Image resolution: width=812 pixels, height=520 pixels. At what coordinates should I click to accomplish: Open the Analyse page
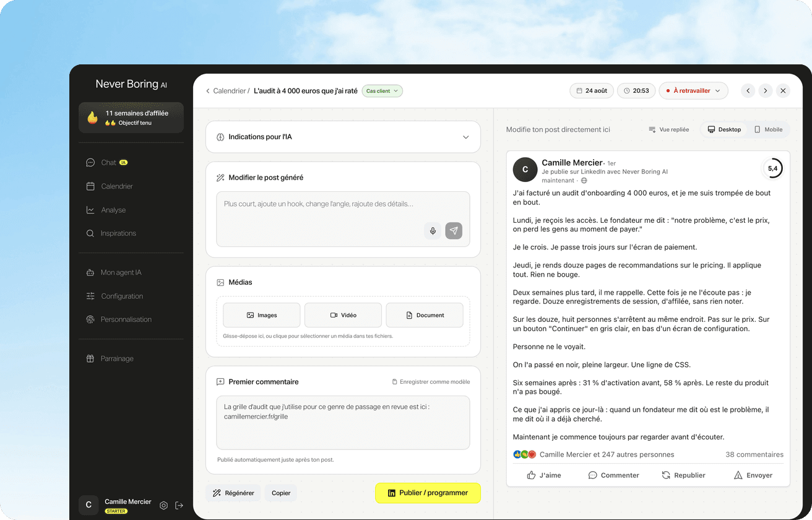[105, 210]
